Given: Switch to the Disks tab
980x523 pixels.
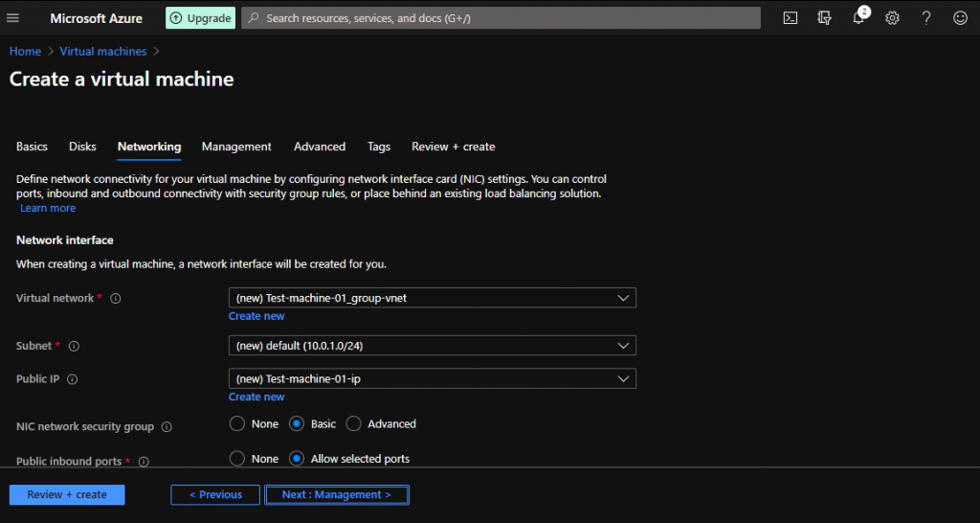Looking at the screenshot, I should point(82,147).
